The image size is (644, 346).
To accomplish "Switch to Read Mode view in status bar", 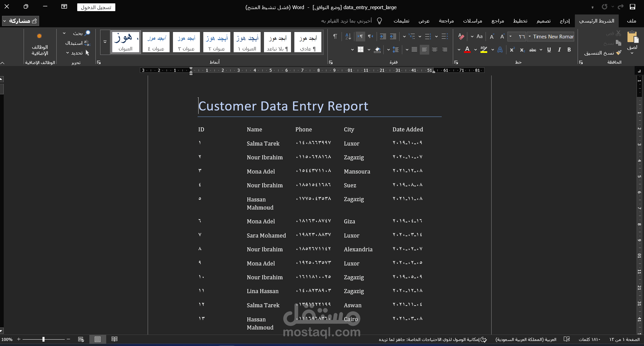I will pyautogui.click(x=114, y=339).
